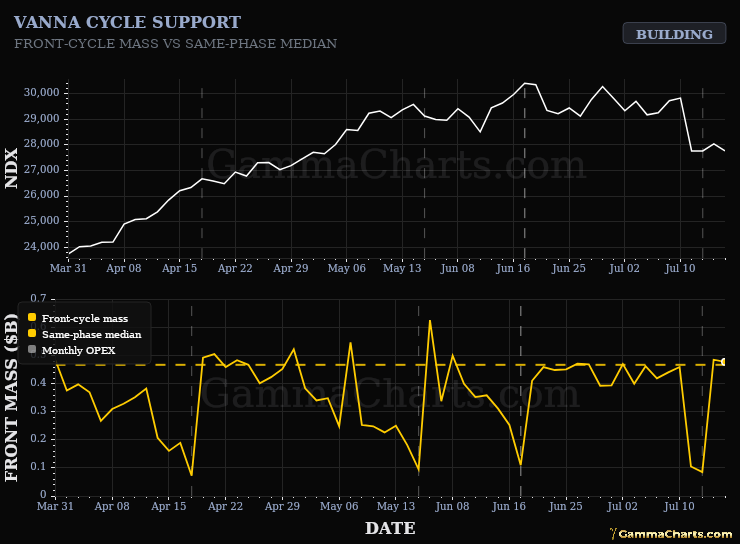This screenshot has width=740, height=544.
Task: Pick May 13 on the NDX chart axis
Action: [x=402, y=268]
